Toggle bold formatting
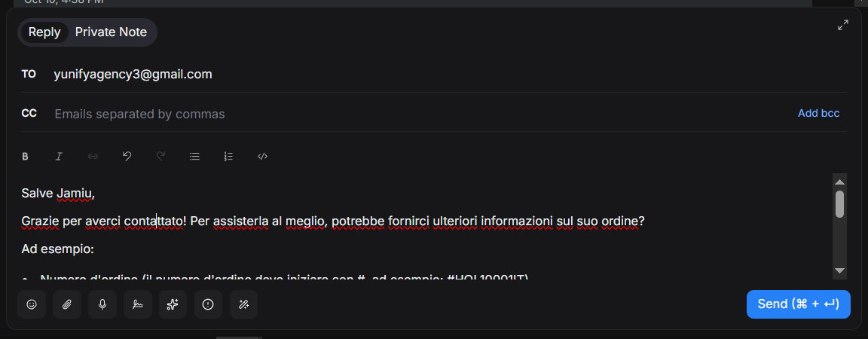The image size is (868, 339). 25,157
